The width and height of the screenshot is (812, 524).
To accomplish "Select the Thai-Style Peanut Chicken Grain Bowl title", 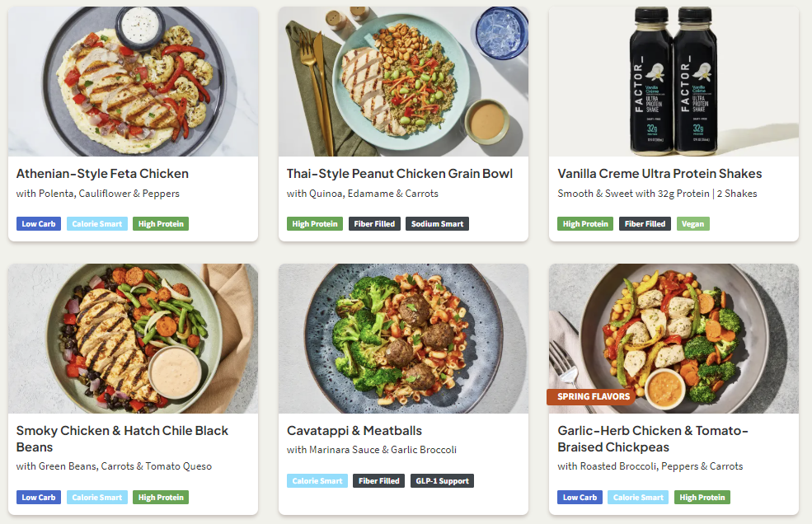I will 399,174.
